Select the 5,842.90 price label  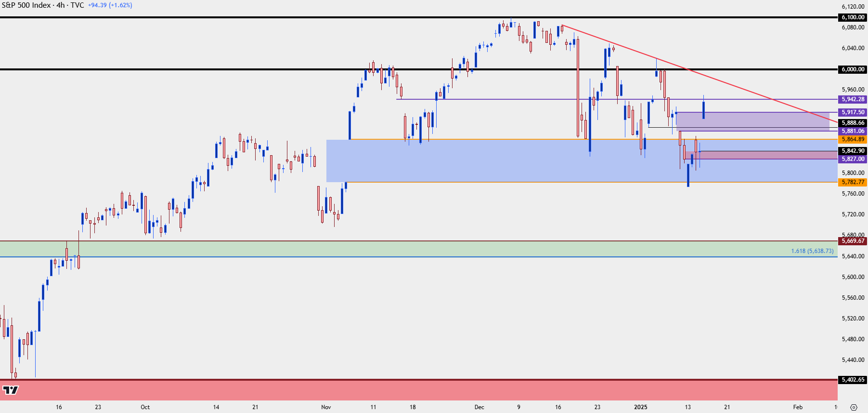pyautogui.click(x=853, y=151)
